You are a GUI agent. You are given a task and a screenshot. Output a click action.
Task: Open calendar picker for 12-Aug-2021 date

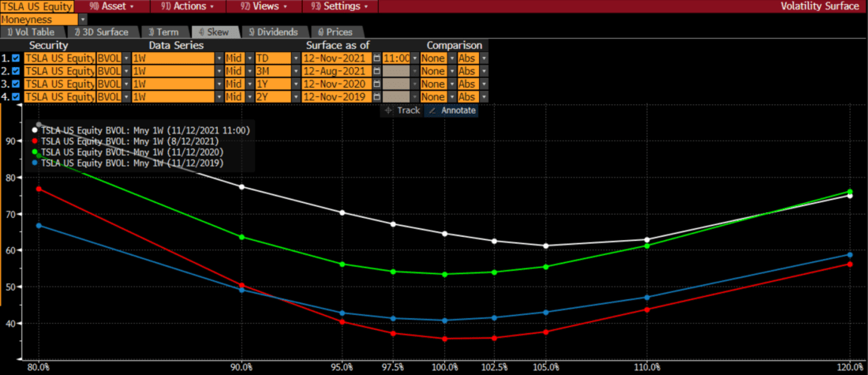[x=377, y=71]
